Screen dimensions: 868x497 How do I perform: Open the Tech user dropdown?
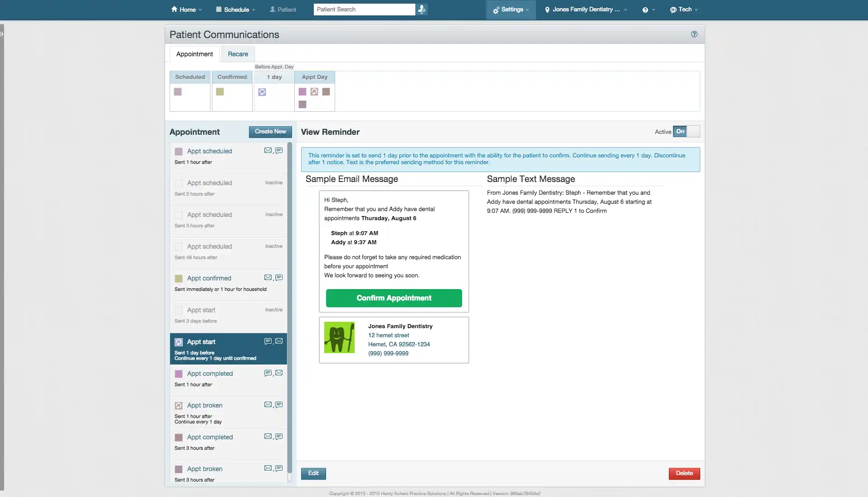684,10
